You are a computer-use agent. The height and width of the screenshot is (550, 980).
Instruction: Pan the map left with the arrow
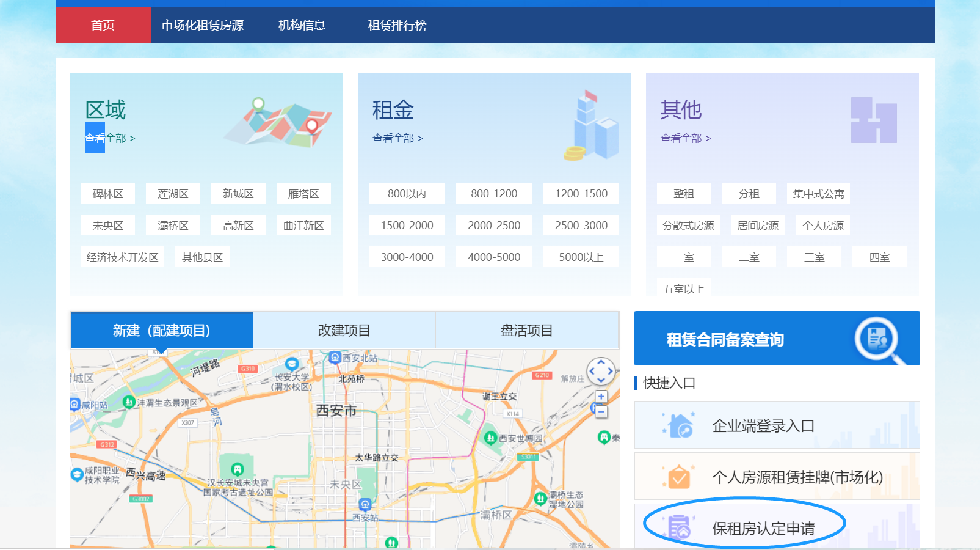[x=592, y=371]
